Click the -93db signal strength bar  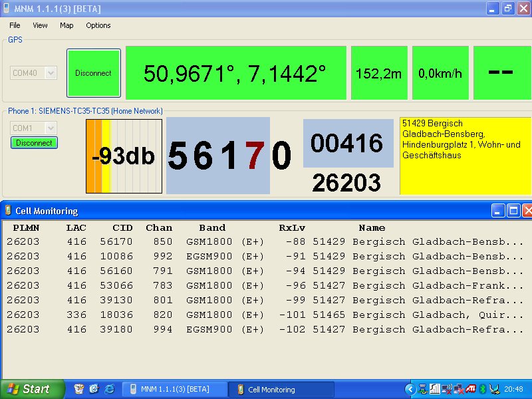point(124,156)
